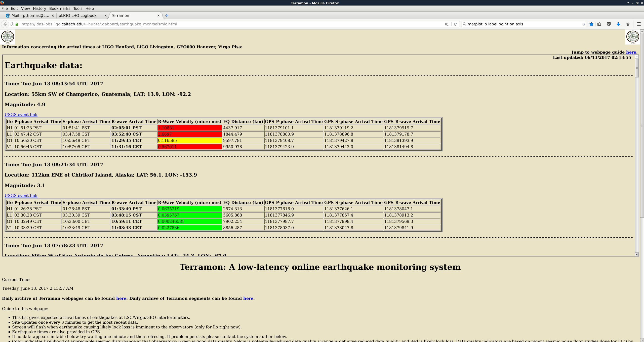Click the green 0.000246581 velocity cell
The width and height of the screenshot is (644, 342).
click(x=189, y=221)
